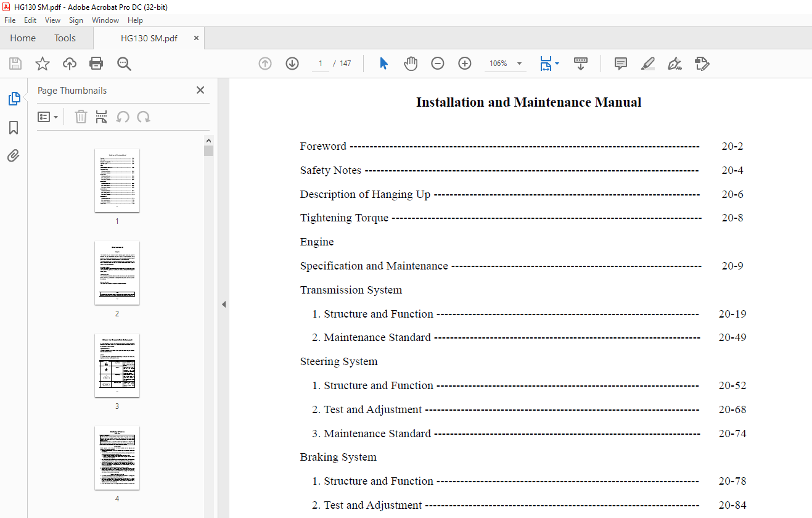812x518 pixels.
Task: Open the Find text magnifier
Action: coord(124,64)
